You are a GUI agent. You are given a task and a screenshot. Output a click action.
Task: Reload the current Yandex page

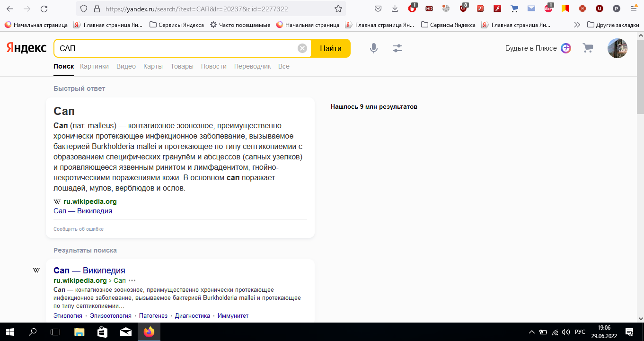(44, 9)
